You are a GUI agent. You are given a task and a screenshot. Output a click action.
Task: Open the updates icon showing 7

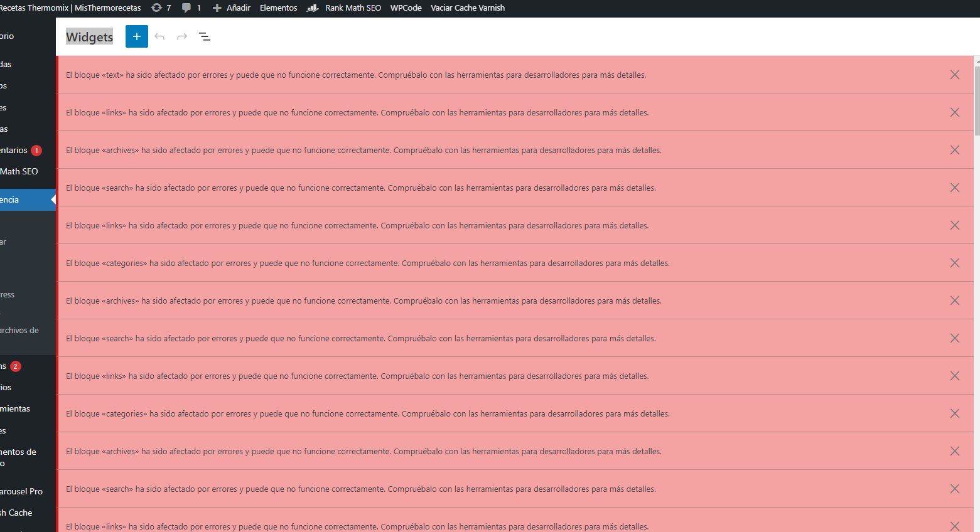(161, 8)
